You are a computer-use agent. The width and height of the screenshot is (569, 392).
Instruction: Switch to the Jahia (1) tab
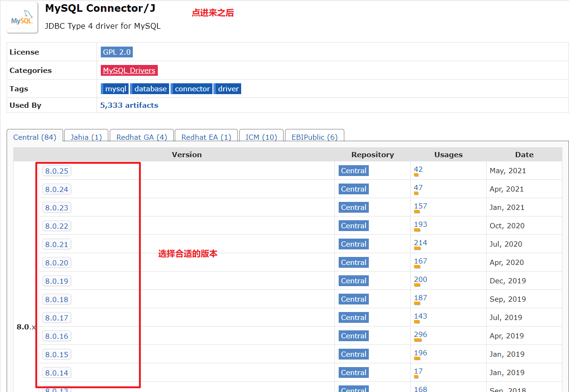coord(86,137)
